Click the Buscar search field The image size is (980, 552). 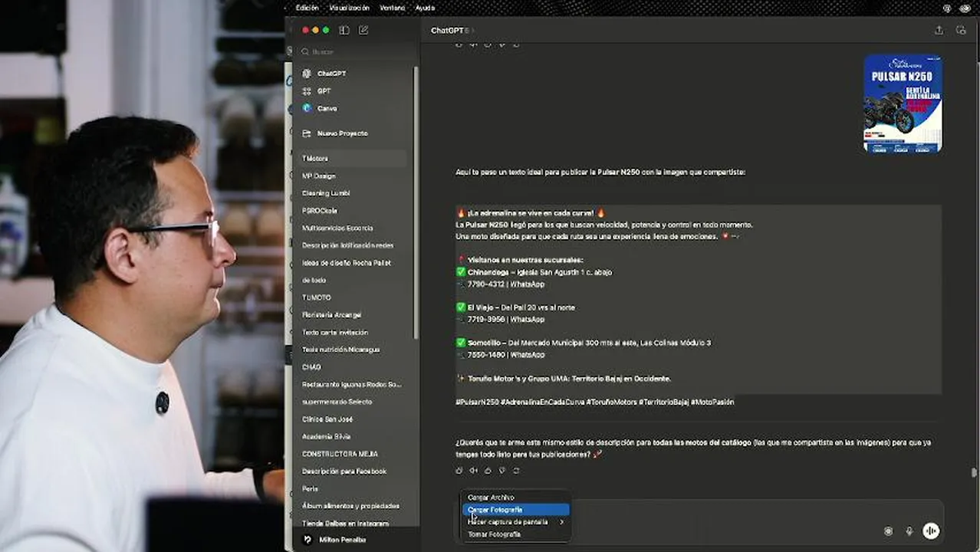point(357,51)
